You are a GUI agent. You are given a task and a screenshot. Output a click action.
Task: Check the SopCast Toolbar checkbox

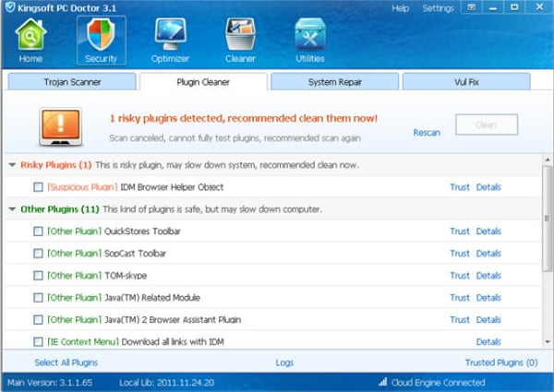38,254
